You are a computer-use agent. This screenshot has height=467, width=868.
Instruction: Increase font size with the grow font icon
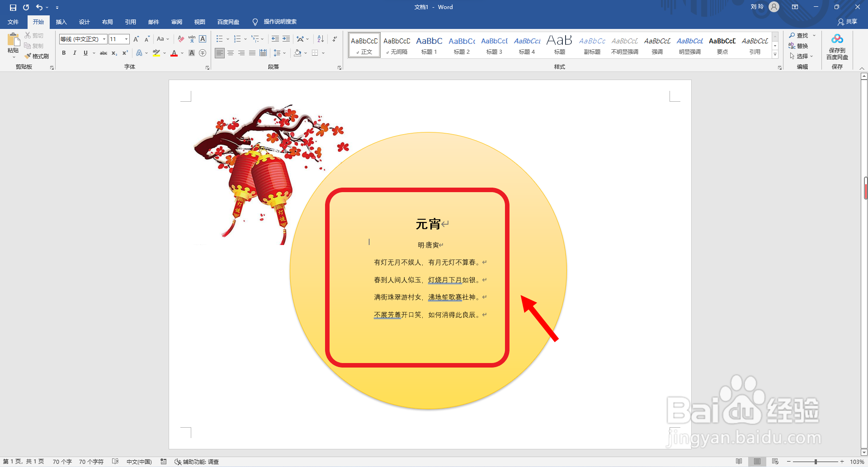pos(136,39)
